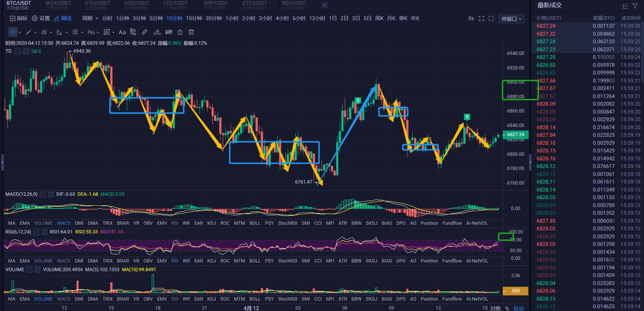
Task: Select the 周K weekly timeframe
Action: click(379, 18)
